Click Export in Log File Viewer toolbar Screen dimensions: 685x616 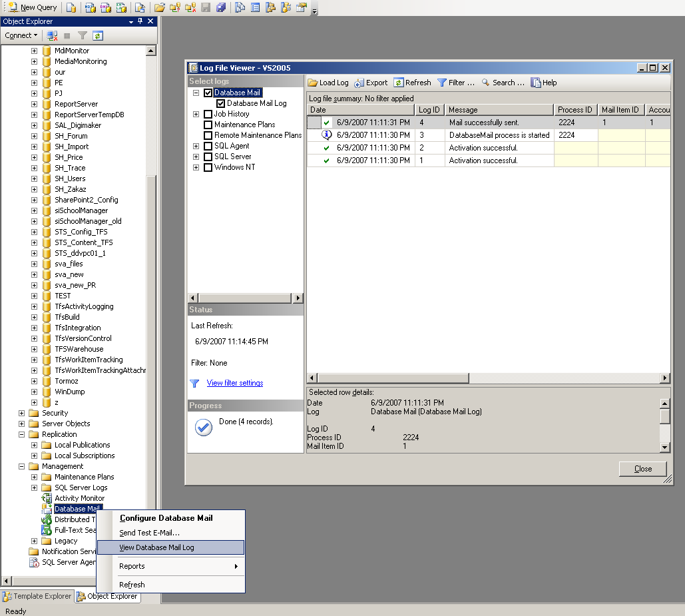pyautogui.click(x=371, y=83)
